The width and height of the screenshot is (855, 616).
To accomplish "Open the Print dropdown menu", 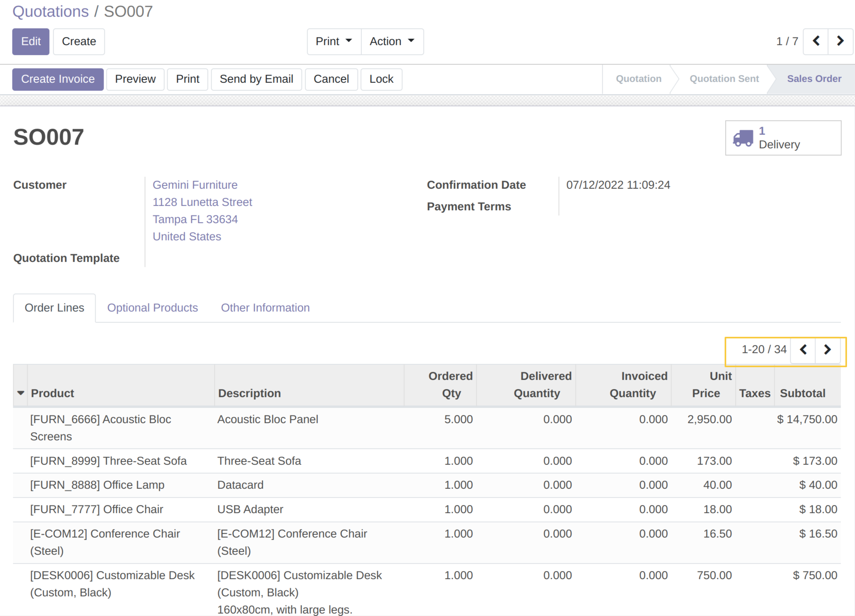I will coord(334,41).
